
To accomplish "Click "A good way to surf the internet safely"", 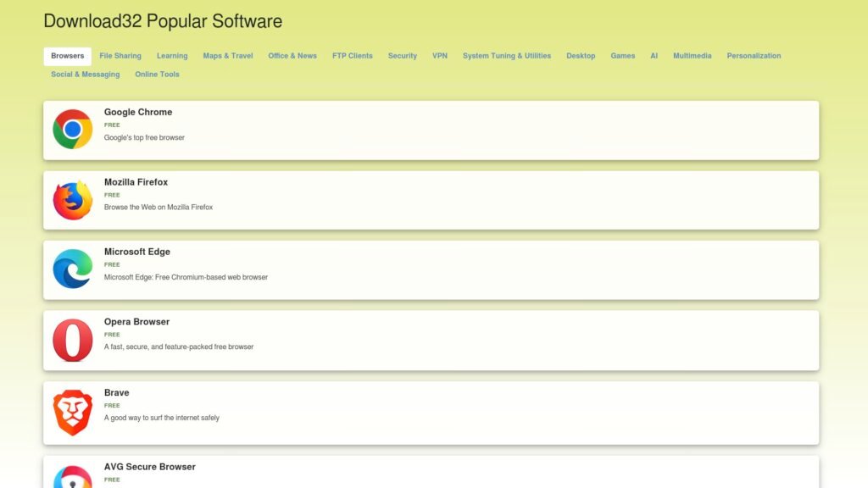I will [x=162, y=418].
